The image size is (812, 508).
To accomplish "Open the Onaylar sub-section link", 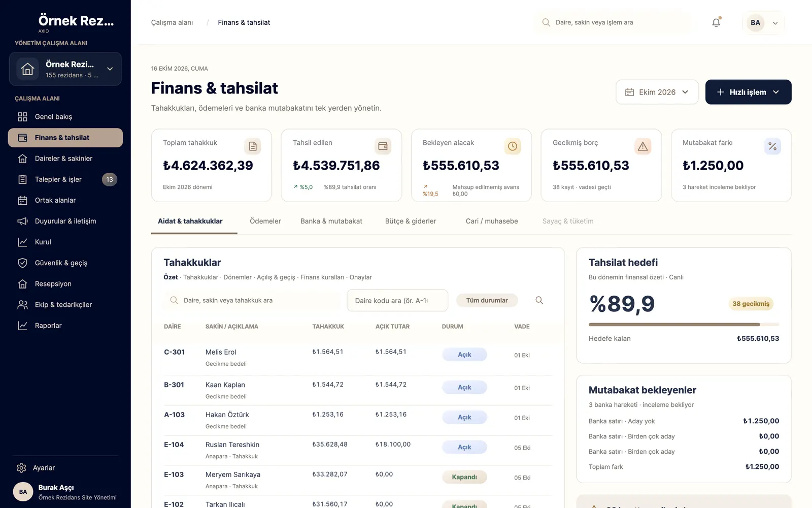I will (360, 277).
